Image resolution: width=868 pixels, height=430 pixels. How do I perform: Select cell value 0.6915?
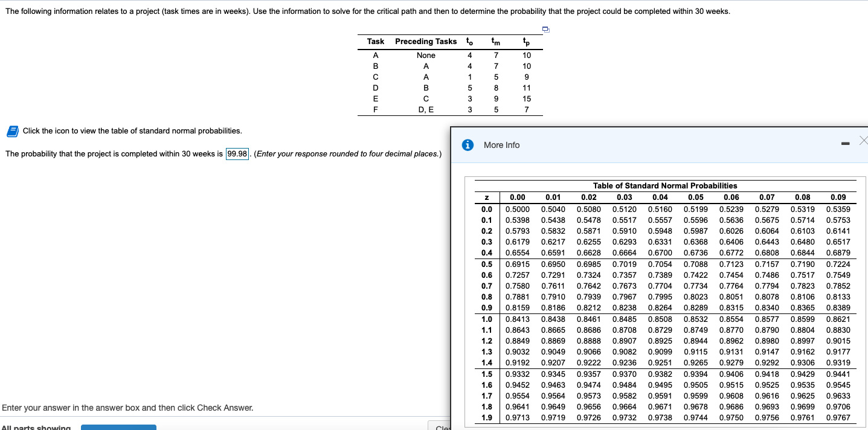pos(517,264)
